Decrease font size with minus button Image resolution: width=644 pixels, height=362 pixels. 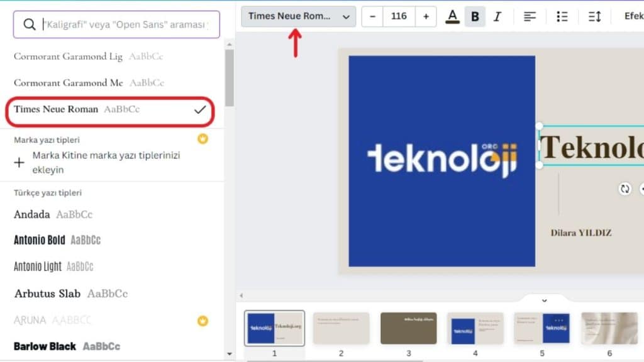pos(372,16)
